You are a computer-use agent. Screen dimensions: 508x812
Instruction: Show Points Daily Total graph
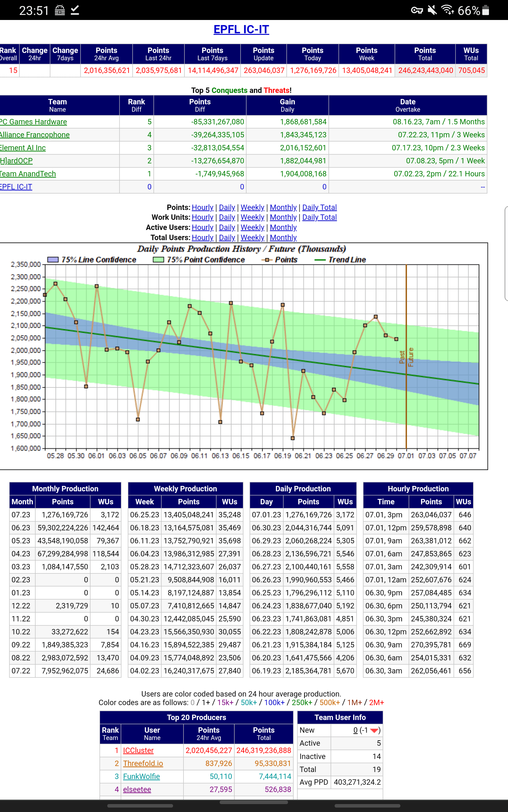319,207
